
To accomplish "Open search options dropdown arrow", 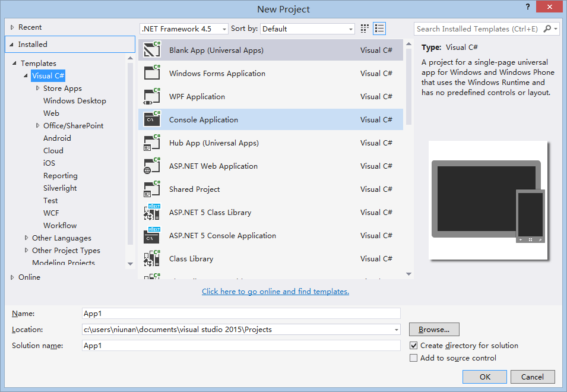I will coord(556,29).
